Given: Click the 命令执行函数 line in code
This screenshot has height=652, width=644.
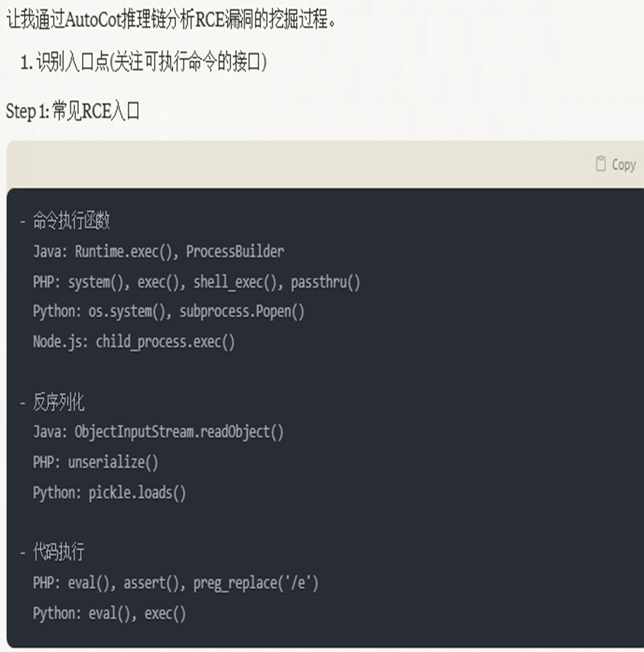Looking at the screenshot, I should [x=65, y=221].
